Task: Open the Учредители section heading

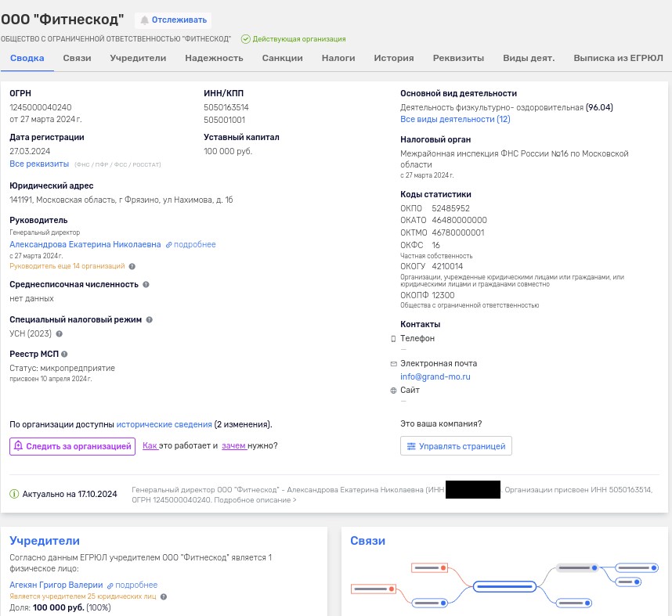Action: (x=45, y=541)
